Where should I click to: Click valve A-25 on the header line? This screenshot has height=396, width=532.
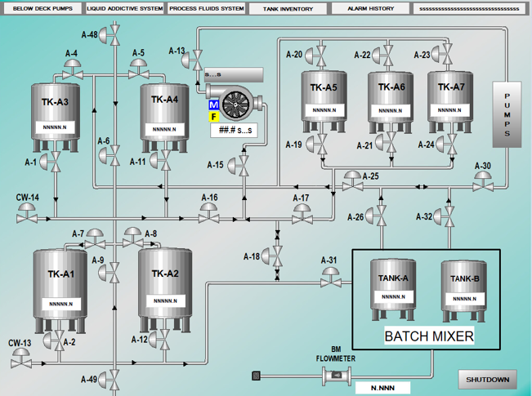tap(353, 181)
